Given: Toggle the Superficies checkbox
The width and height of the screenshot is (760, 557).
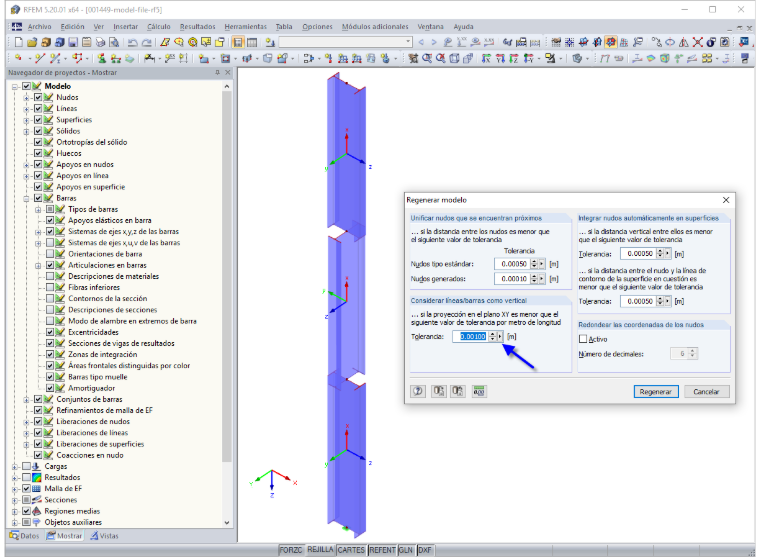Looking at the screenshot, I should click(x=38, y=119).
